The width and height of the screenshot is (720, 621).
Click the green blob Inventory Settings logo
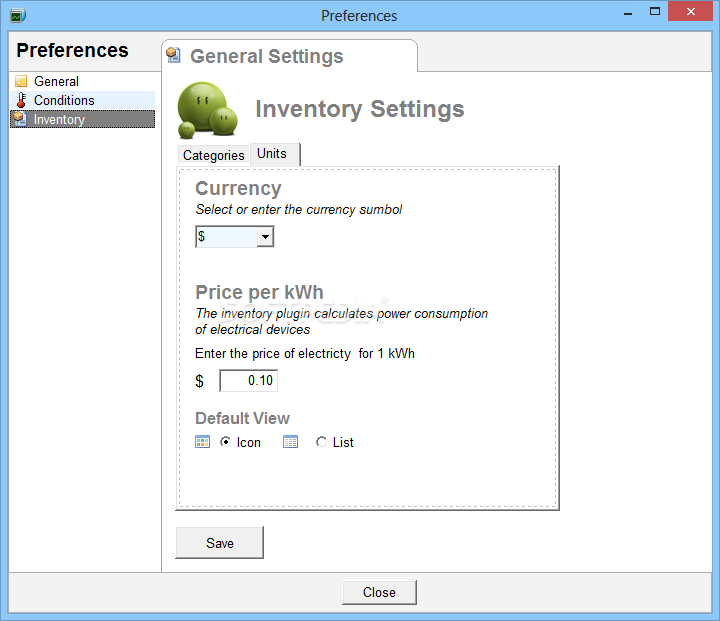208,110
